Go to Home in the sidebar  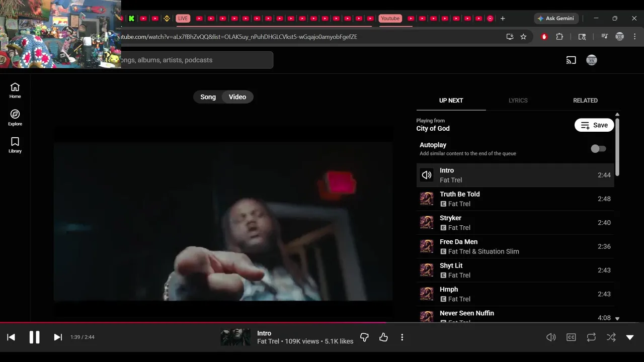click(x=15, y=90)
